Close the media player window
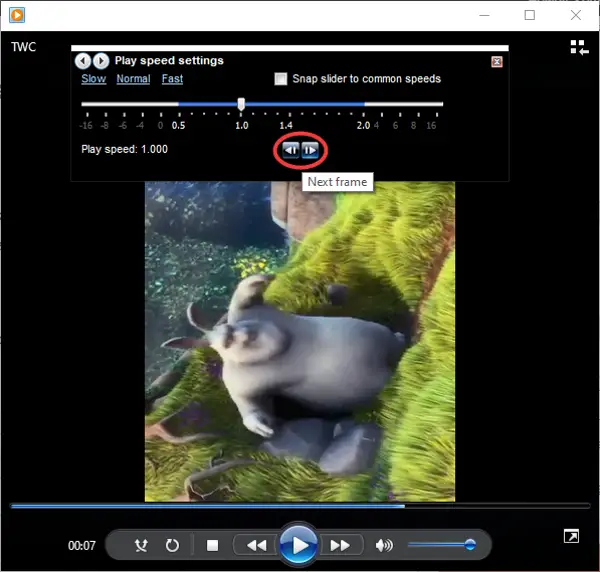Image resolution: width=600 pixels, height=572 pixels. 576,15
